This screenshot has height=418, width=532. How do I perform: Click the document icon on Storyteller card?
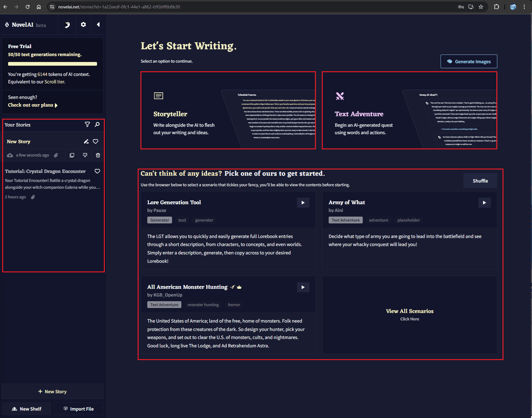pyautogui.click(x=158, y=96)
